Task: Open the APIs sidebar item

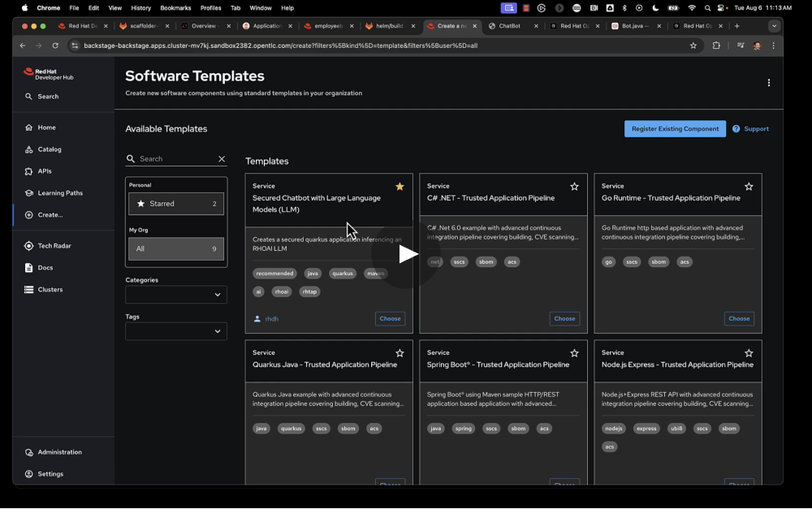Action: pyautogui.click(x=44, y=171)
